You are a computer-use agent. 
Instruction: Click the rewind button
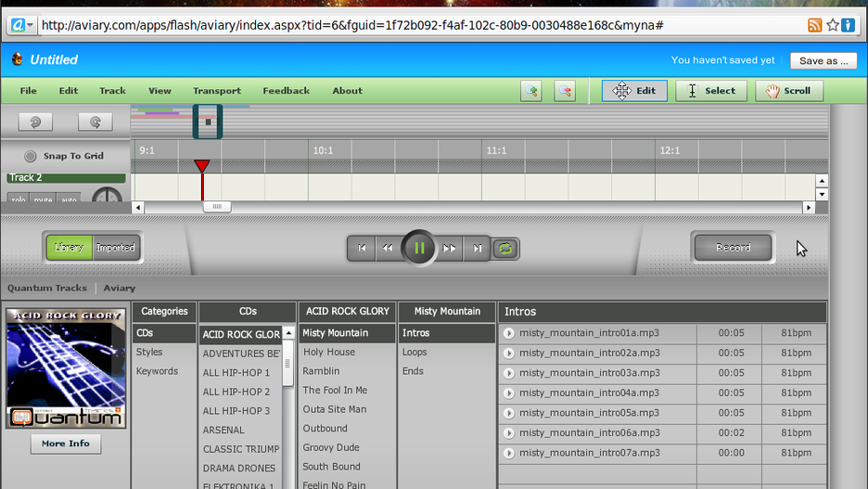(x=388, y=248)
